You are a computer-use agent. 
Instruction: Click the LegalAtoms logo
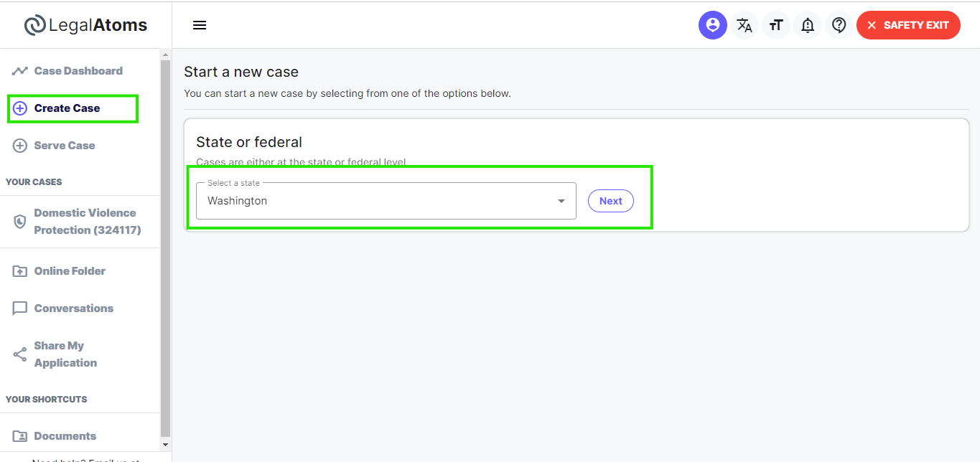pos(85,25)
